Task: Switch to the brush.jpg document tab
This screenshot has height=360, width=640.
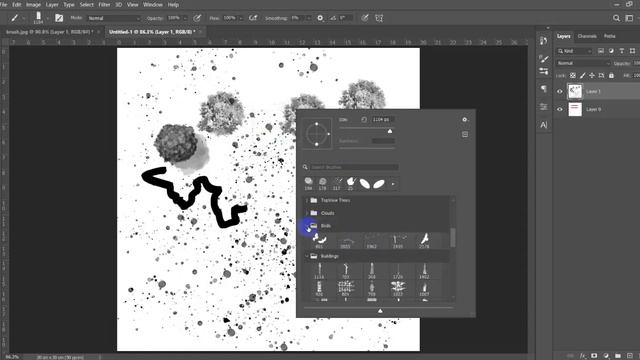Action: click(x=50, y=32)
